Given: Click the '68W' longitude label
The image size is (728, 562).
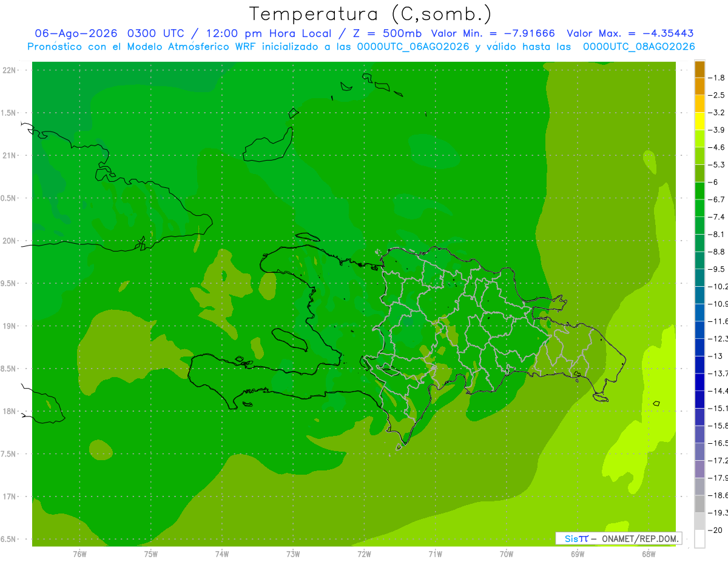Looking at the screenshot, I should point(649,554).
